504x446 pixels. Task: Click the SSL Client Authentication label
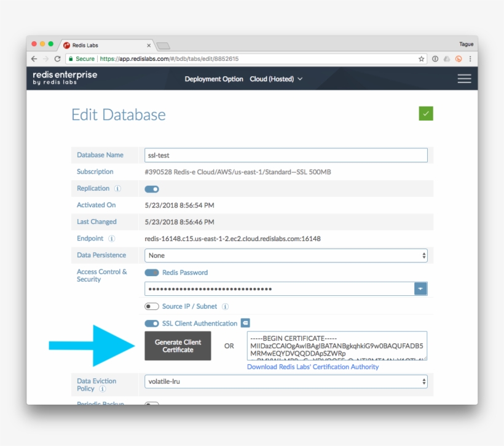tap(200, 324)
